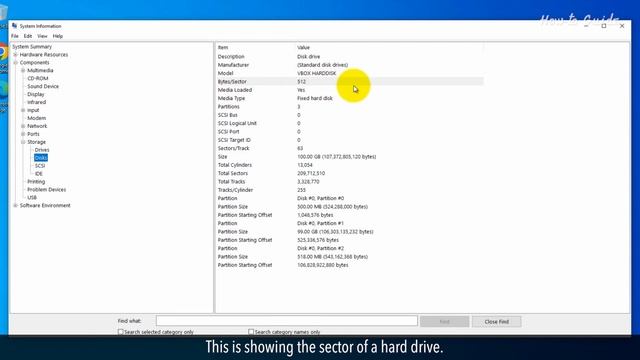This screenshot has width=640, height=360.
Task: Select Display category
Action: pyautogui.click(x=36, y=94)
